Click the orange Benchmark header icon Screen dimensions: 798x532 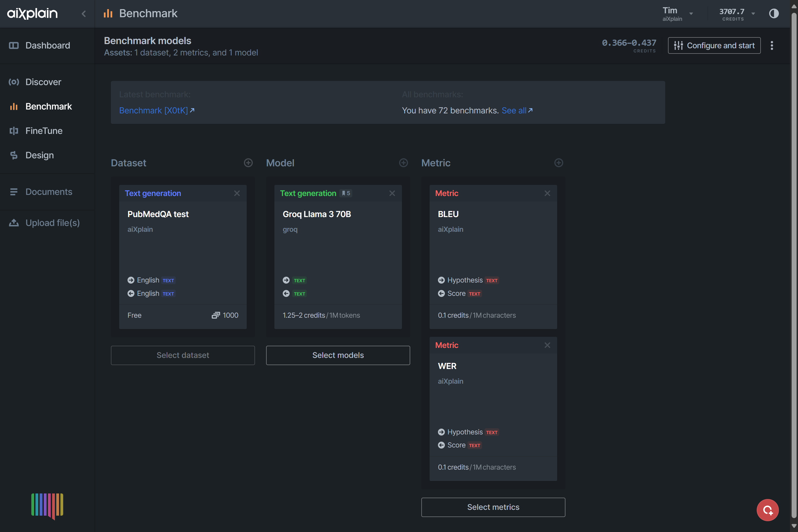coord(108,13)
